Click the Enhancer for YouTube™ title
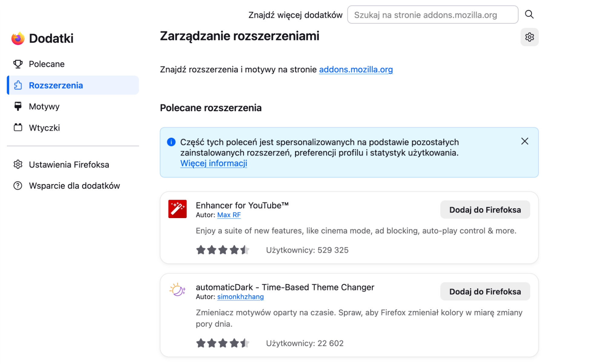 pyautogui.click(x=242, y=205)
